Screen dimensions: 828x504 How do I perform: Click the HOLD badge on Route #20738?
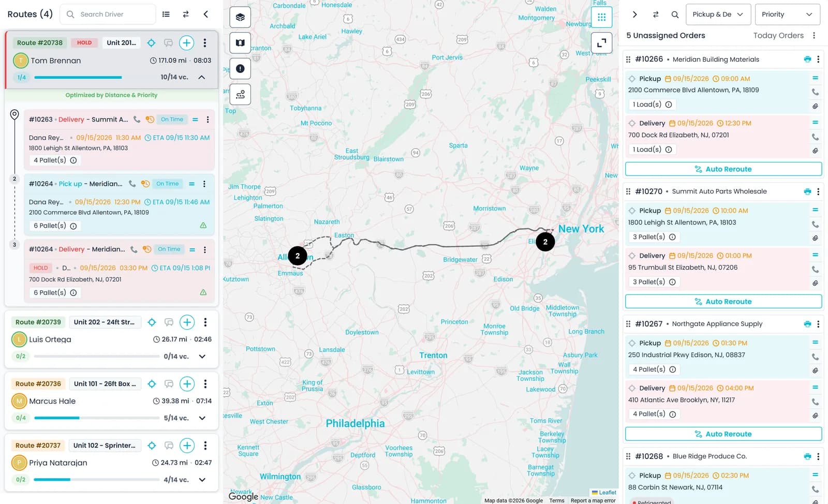[x=84, y=43]
